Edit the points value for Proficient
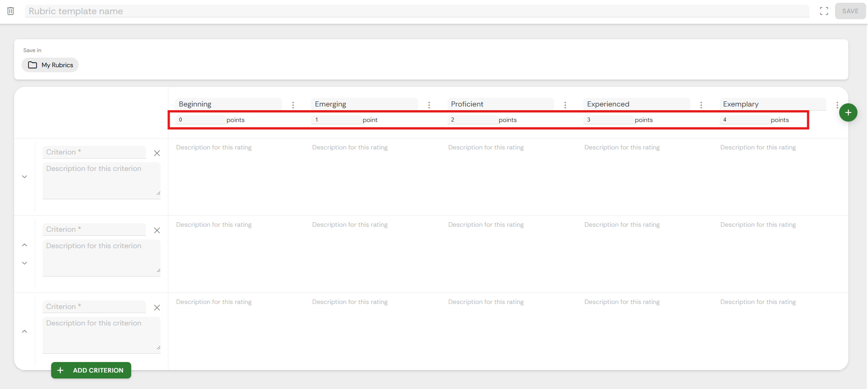Screen dimensions: 868x389 pyautogui.click(x=472, y=120)
